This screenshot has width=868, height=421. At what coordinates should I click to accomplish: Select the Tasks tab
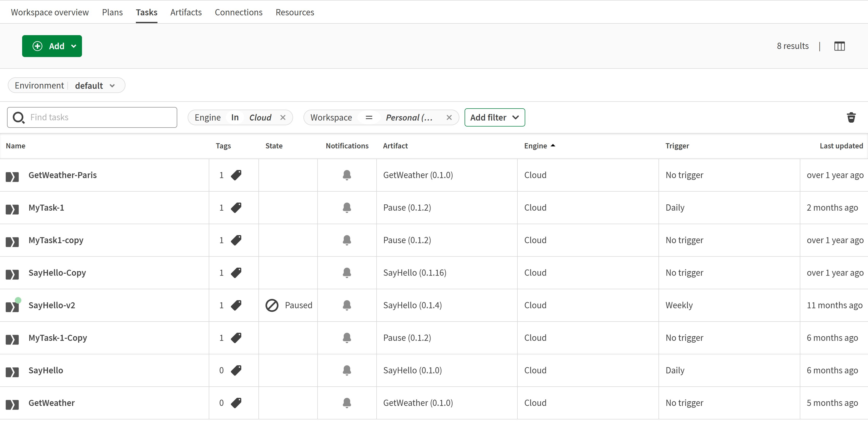(146, 11)
